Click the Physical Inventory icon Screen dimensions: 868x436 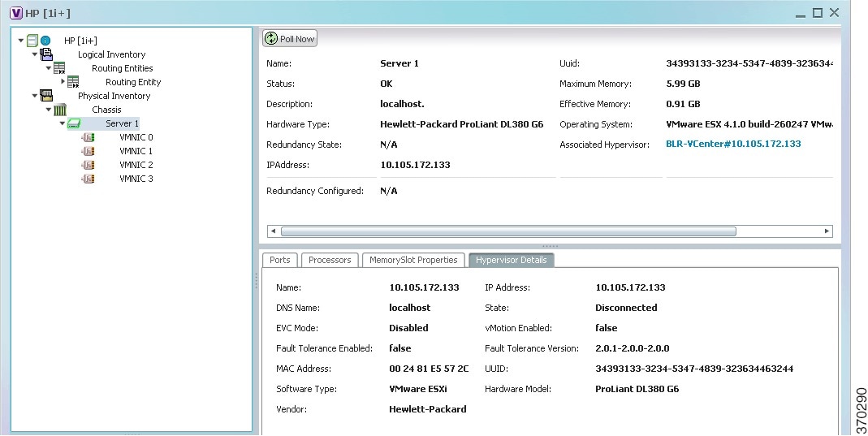tap(46, 96)
